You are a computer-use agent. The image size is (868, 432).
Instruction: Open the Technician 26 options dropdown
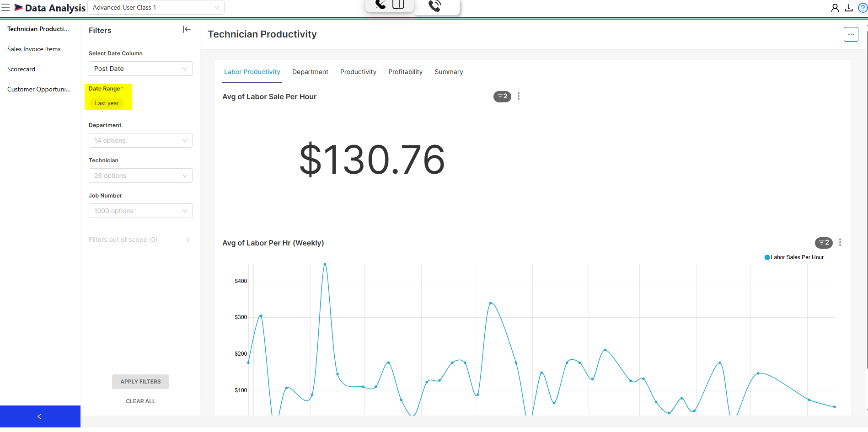[x=140, y=176]
